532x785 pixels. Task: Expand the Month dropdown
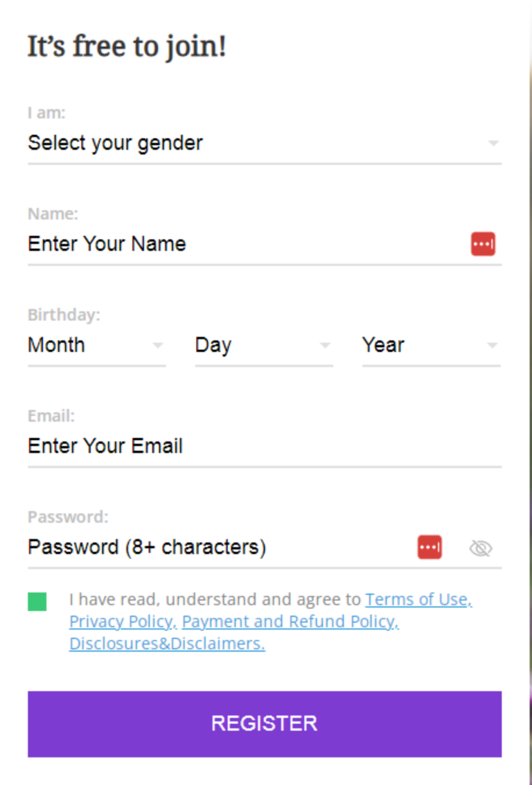pyautogui.click(x=97, y=344)
